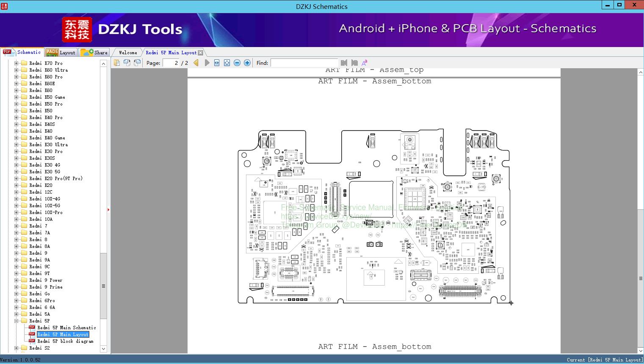Viewport: 644px width, 364px height.
Task: Expand the Redmi K60 Ultra folder
Action: 16,70
